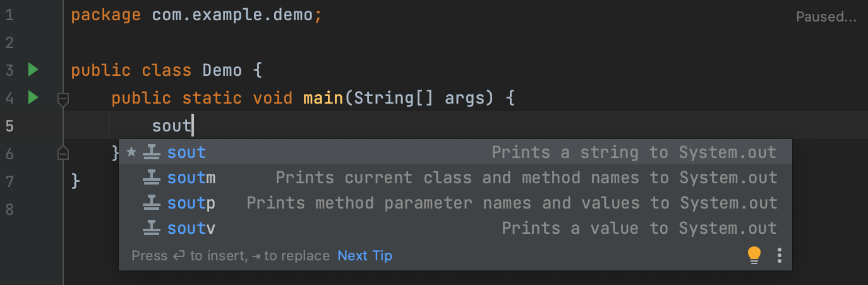
Task: Select the soutv completion item
Action: (191, 228)
